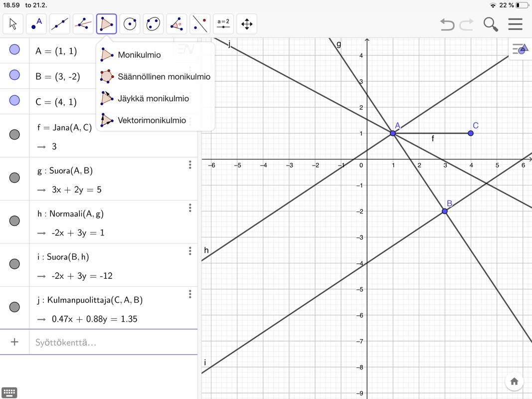Select the Ellipse tool

tap(154, 24)
